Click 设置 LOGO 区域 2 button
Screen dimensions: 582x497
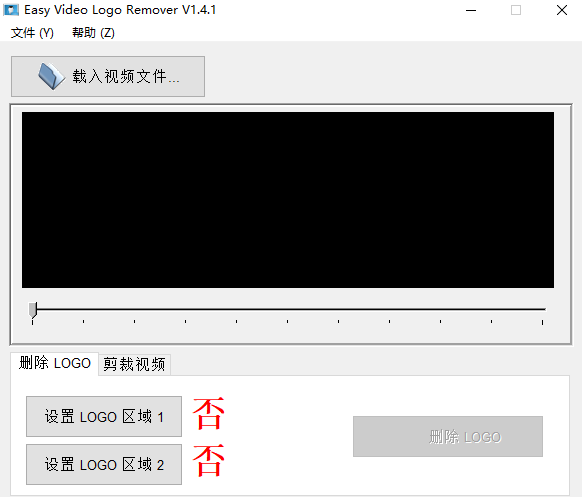(x=104, y=464)
